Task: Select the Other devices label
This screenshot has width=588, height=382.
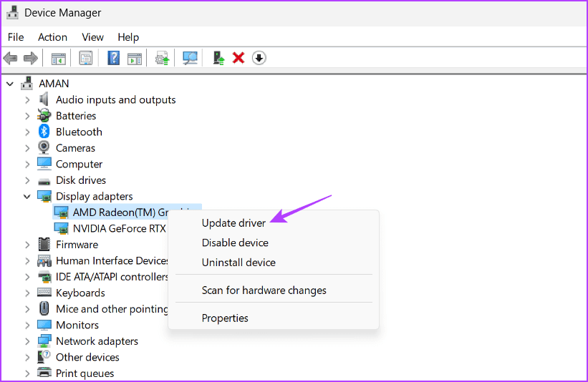Action: tap(87, 357)
